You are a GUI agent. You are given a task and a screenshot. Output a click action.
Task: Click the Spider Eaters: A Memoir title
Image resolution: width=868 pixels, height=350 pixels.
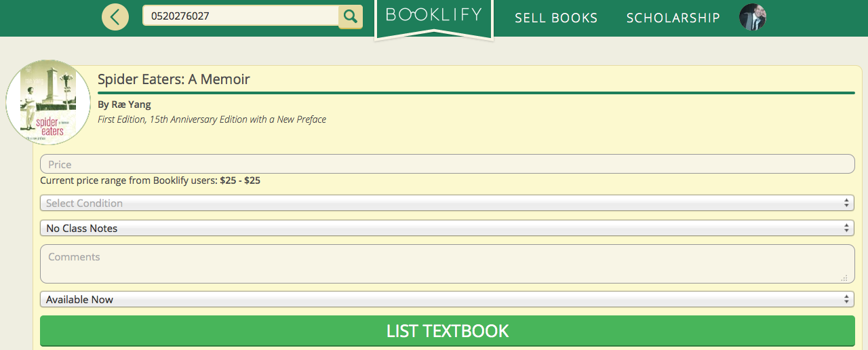(x=174, y=79)
